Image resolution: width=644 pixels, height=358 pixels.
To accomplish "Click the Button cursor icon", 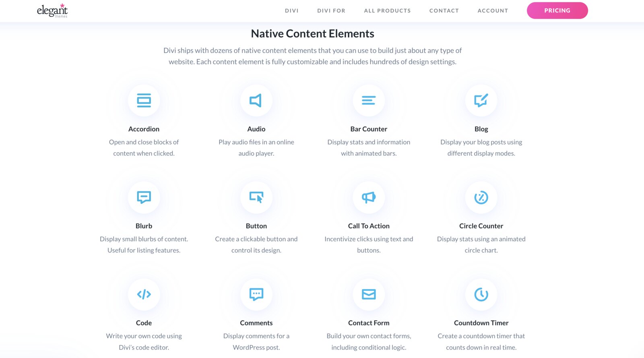I will click(x=256, y=197).
